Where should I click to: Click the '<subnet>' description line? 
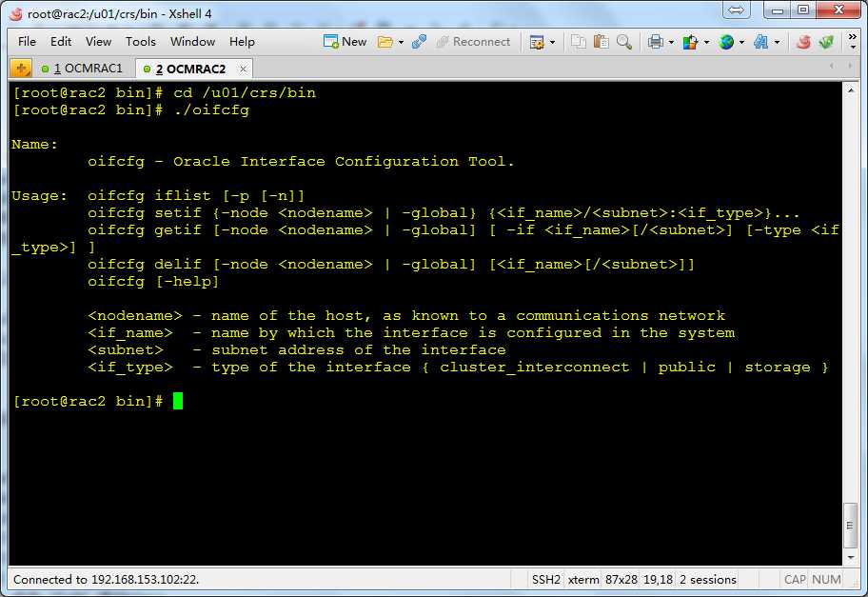(x=297, y=350)
